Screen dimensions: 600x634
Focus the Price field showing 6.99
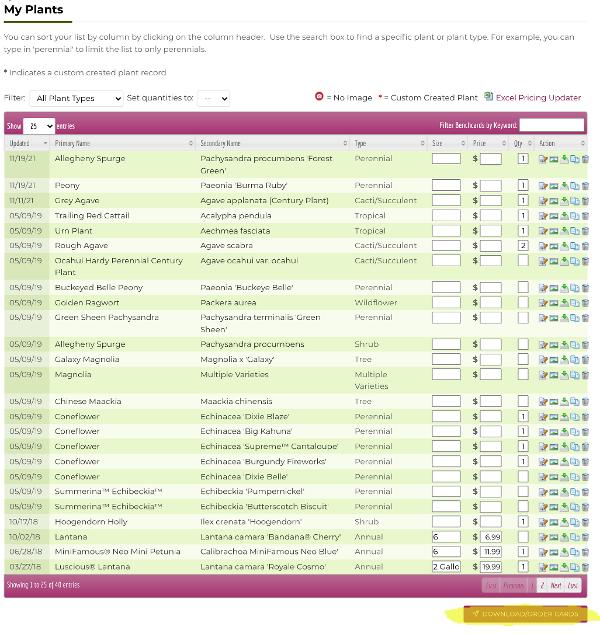click(491, 537)
